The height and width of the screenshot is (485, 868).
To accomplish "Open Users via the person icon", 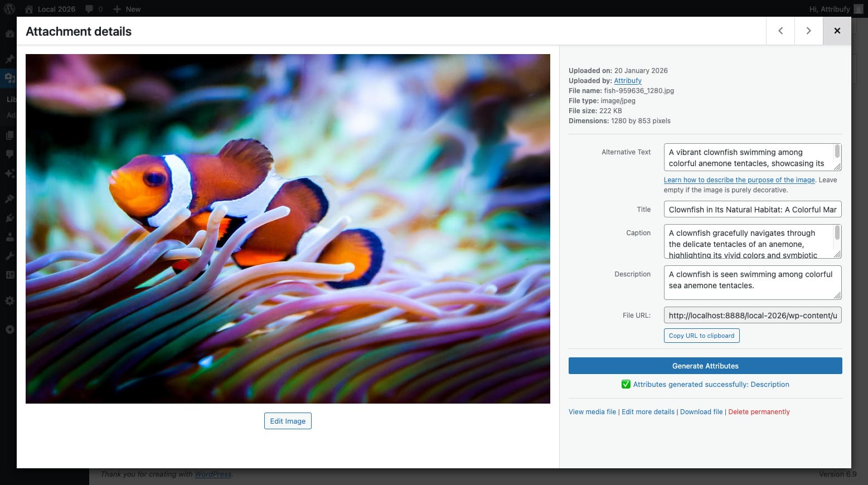I will pyautogui.click(x=9, y=236).
